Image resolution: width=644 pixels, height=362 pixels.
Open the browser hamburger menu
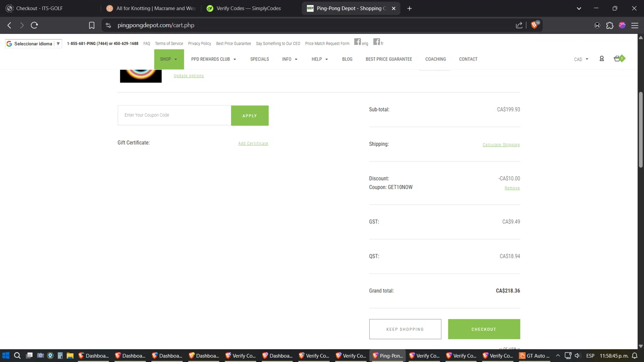tap(635, 25)
